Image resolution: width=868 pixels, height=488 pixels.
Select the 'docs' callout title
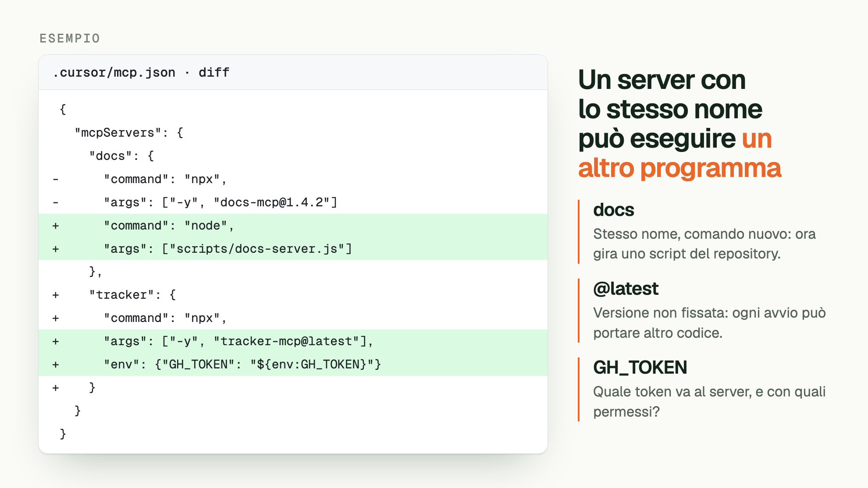[614, 210]
